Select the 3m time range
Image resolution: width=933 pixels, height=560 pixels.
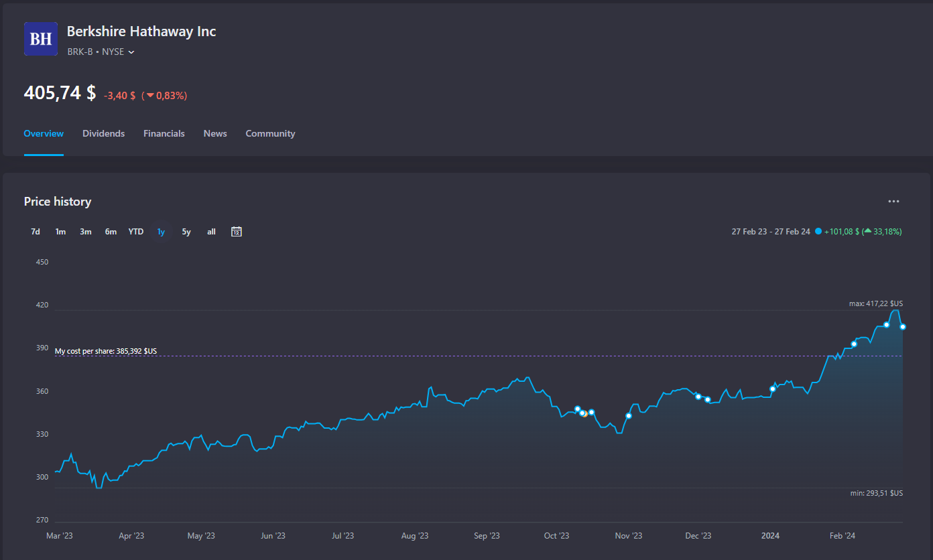86,232
